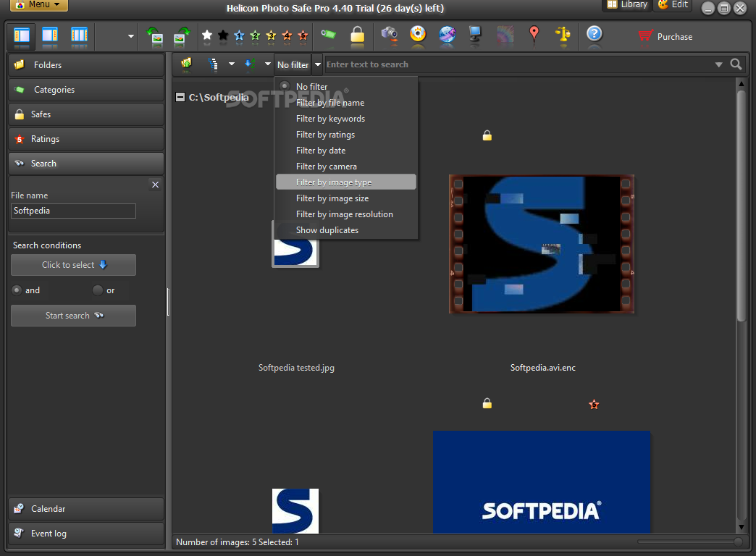Click the green tag categories icon
Screen dimensions: 756x556
pos(329,34)
